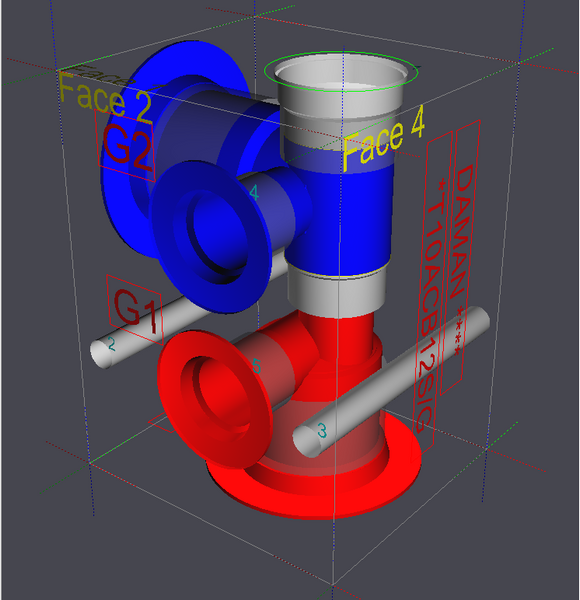Screen dimensions: 580x600
Task: Select the red "G1" port label
Action: [135, 310]
